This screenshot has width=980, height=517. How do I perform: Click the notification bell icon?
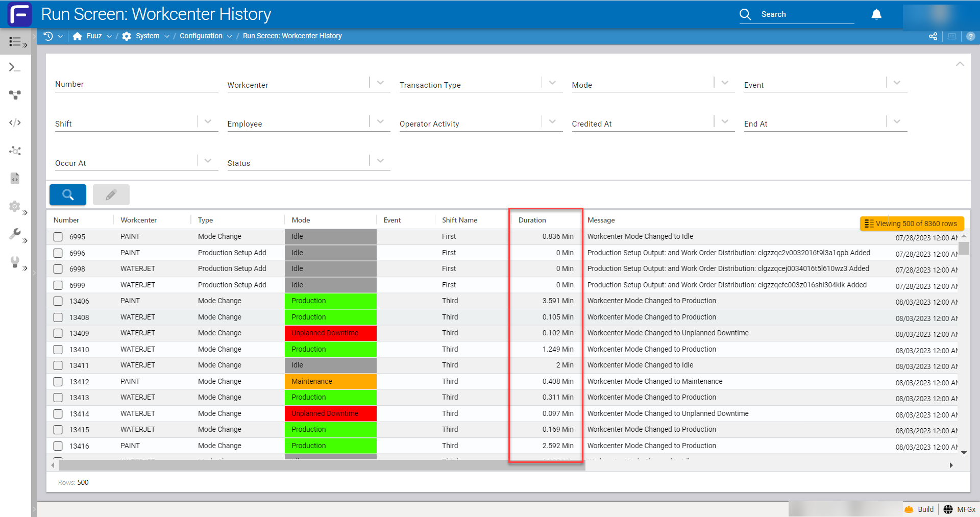coord(876,14)
